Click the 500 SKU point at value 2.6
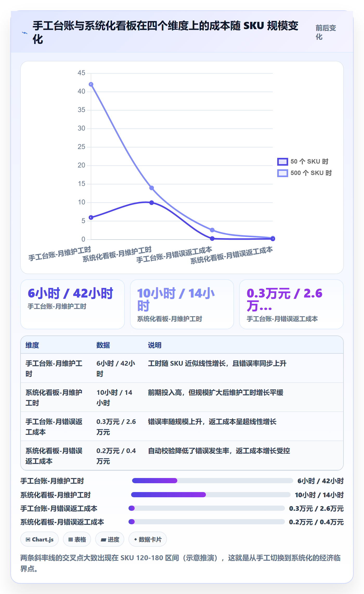The height and width of the screenshot is (594, 364). click(x=212, y=230)
